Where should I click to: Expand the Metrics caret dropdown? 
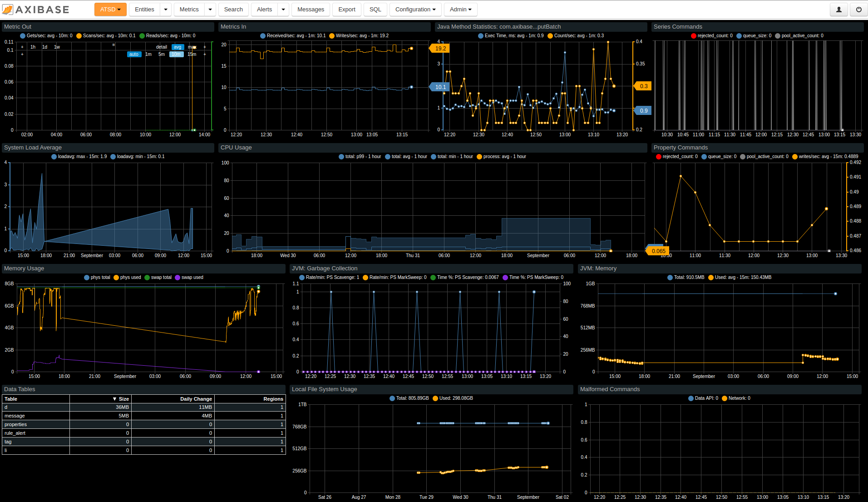[210, 10]
